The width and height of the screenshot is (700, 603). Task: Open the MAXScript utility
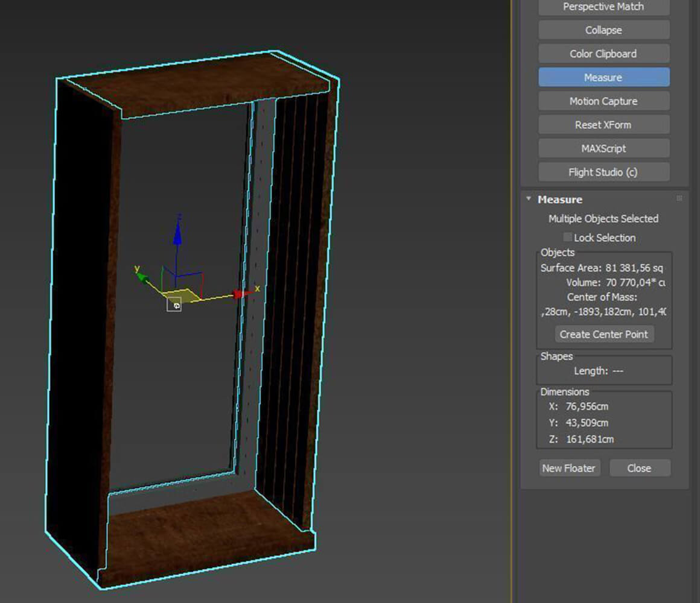click(603, 148)
